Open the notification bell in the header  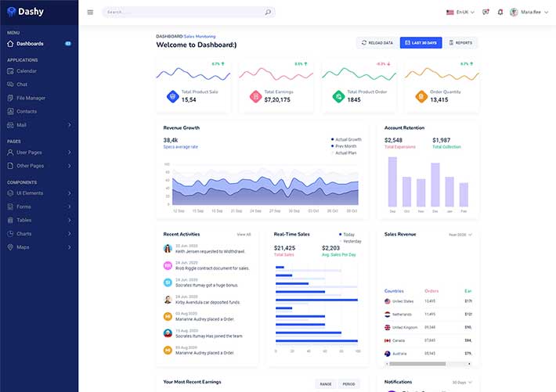[500, 12]
